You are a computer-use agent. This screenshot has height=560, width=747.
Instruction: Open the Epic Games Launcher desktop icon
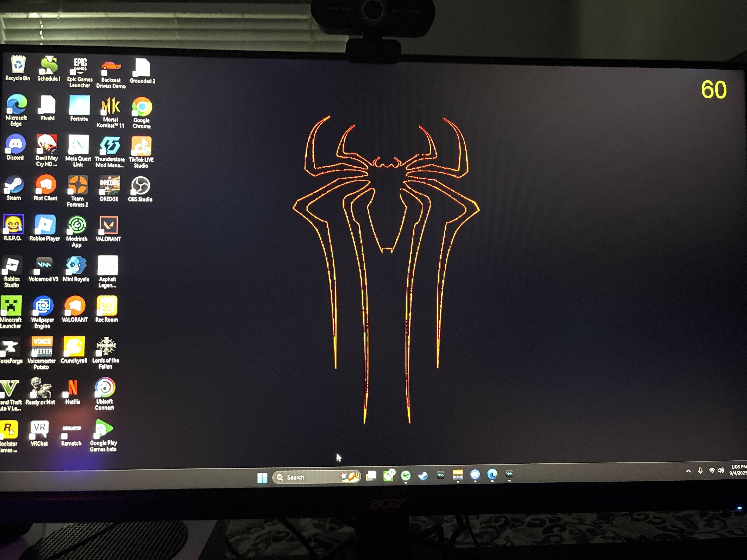(80, 66)
